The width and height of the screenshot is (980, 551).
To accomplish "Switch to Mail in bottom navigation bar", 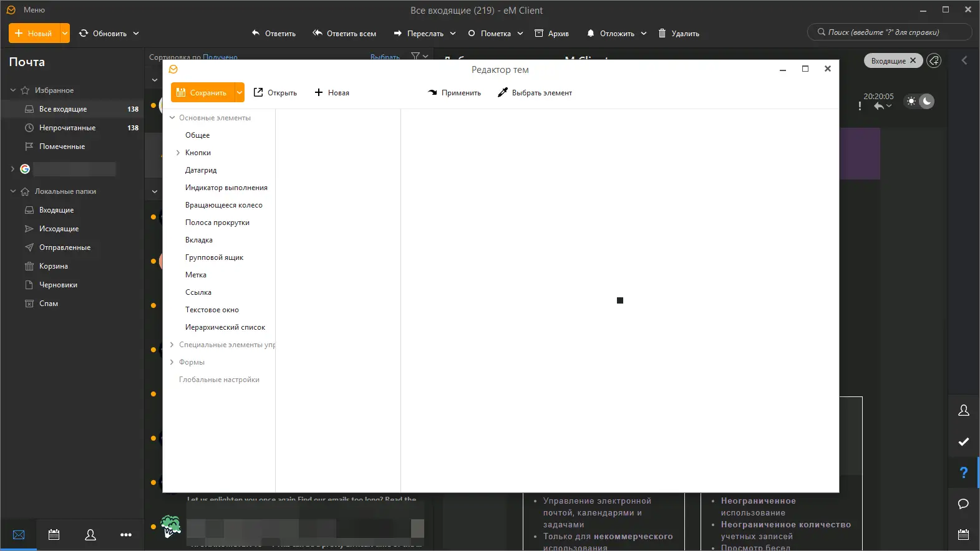I will pyautogui.click(x=19, y=535).
